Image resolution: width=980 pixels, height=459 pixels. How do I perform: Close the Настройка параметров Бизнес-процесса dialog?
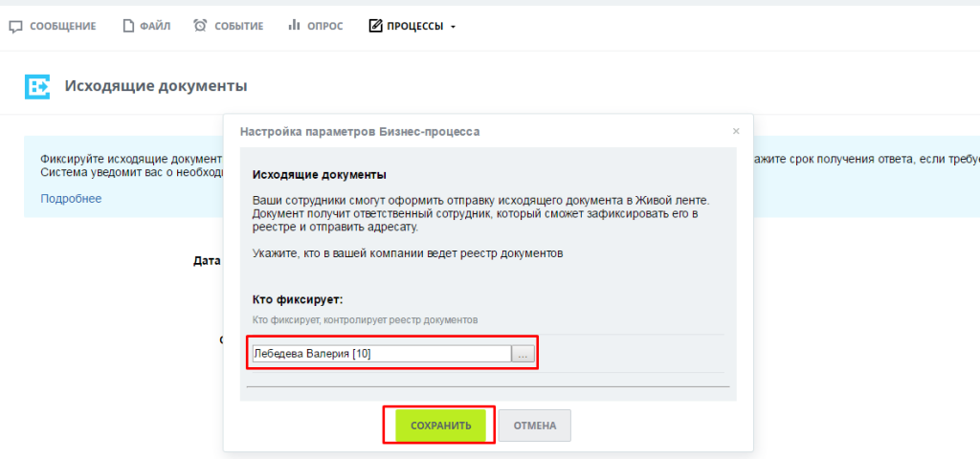click(x=736, y=131)
